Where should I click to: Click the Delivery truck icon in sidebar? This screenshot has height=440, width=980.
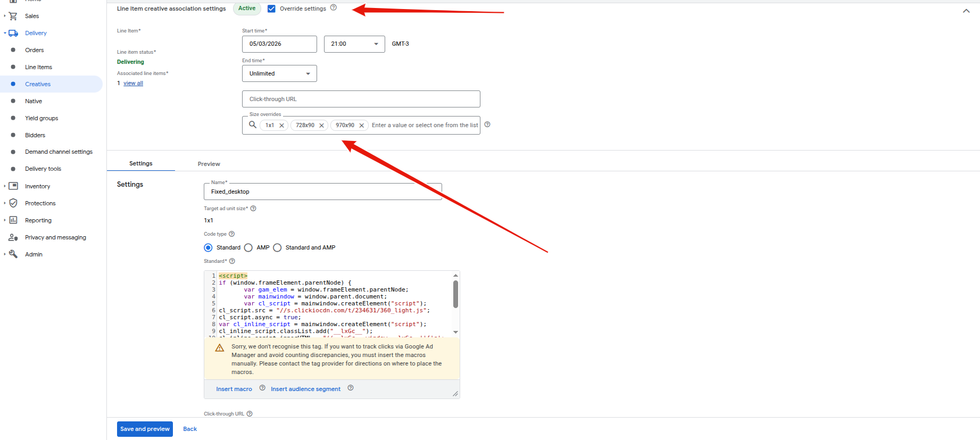click(13, 33)
